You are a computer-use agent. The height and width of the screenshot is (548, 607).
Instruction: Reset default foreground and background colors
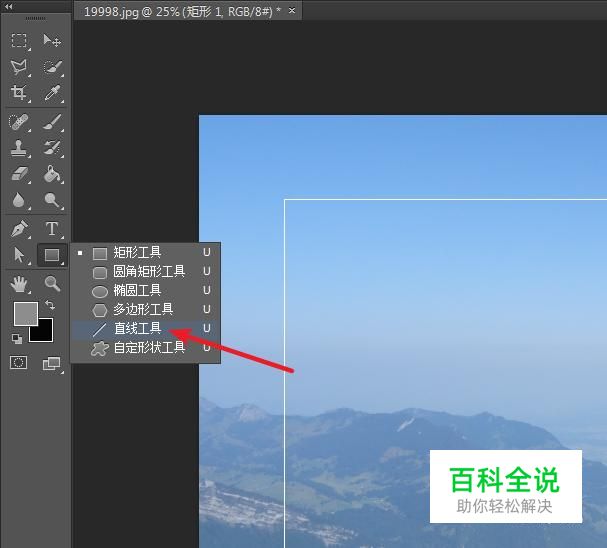17,339
